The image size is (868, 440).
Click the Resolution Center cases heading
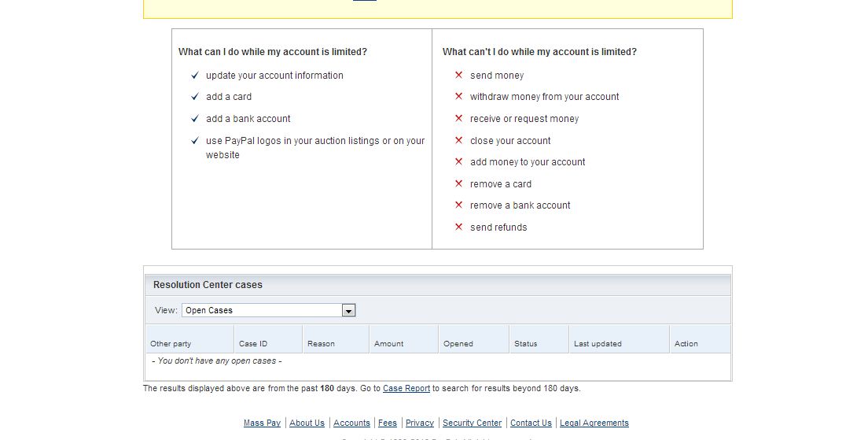(208, 285)
